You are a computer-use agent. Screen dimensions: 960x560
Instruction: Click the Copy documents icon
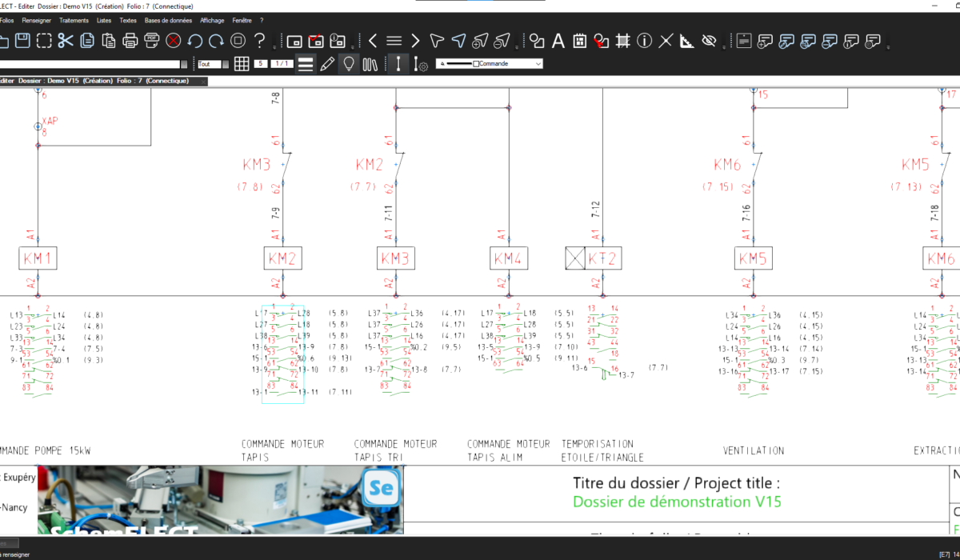[87, 40]
